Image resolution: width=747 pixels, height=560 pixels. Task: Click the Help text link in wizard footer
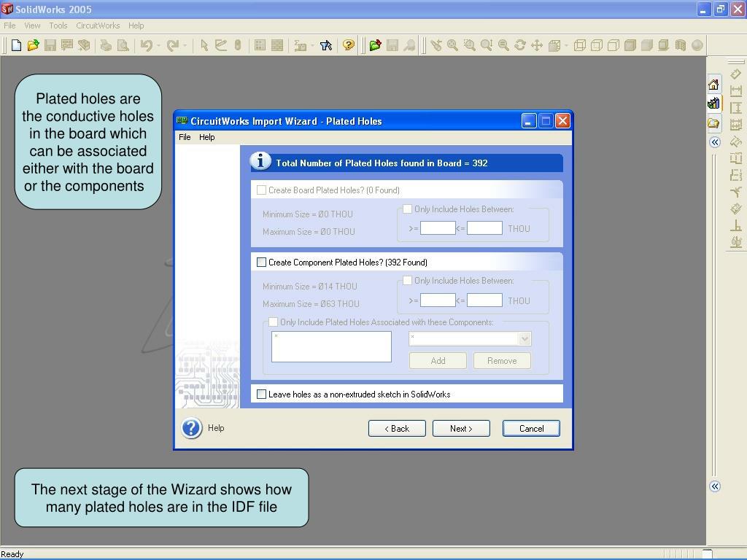coord(216,428)
